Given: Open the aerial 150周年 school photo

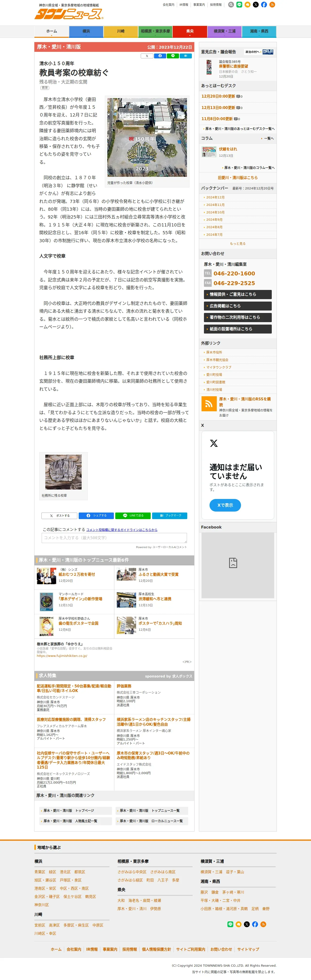Looking at the screenshot, I should pyautogui.click(x=147, y=137).
